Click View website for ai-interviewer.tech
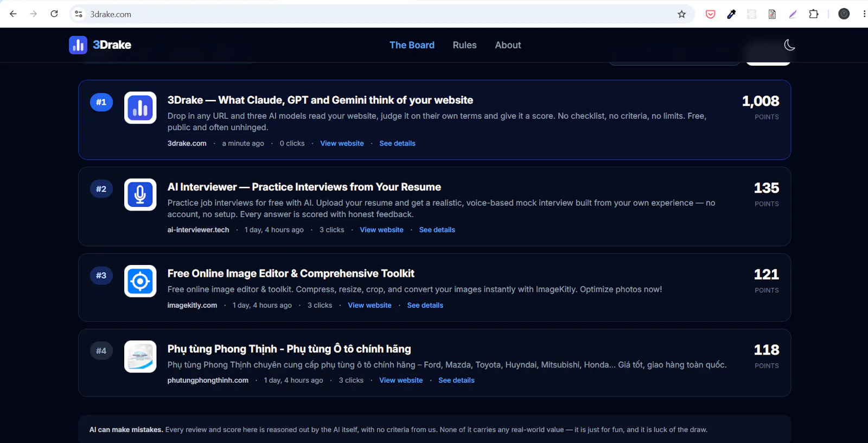868x443 pixels. pyautogui.click(x=381, y=230)
